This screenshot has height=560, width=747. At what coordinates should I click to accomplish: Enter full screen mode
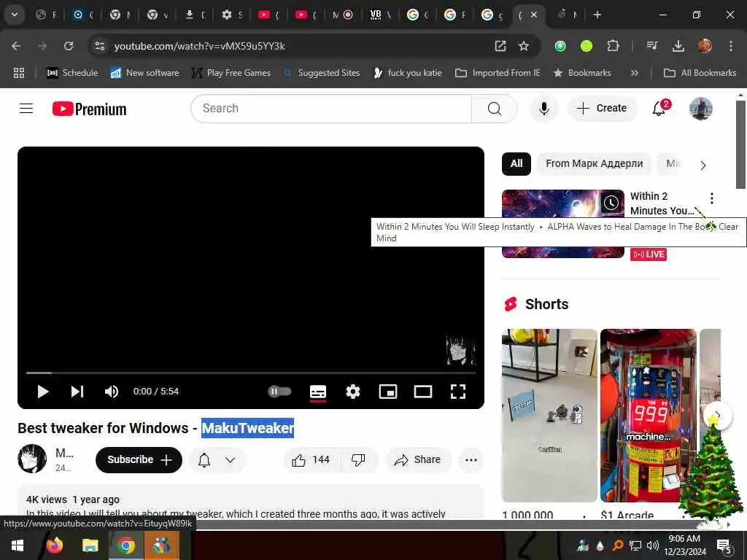(458, 392)
